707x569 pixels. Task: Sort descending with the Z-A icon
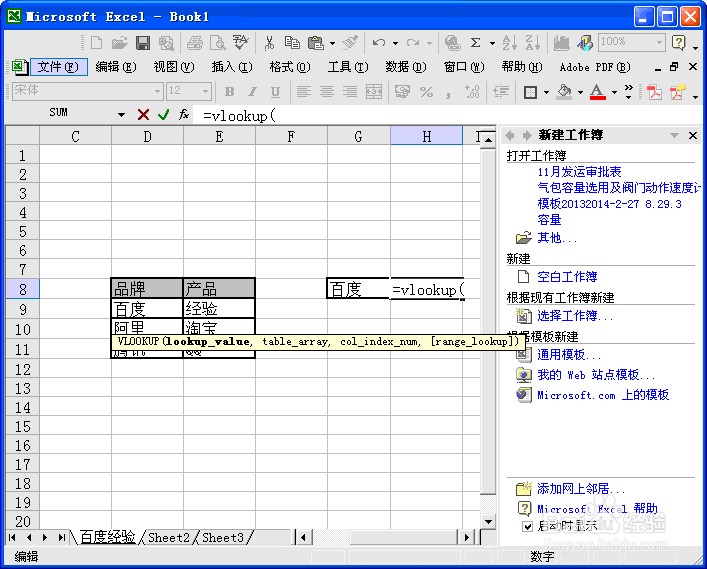[533, 43]
